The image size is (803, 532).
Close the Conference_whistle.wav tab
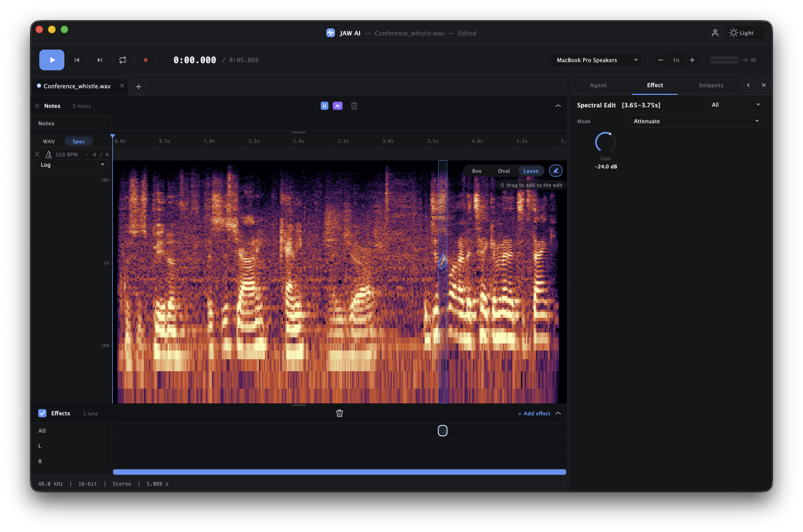click(122, 86)
